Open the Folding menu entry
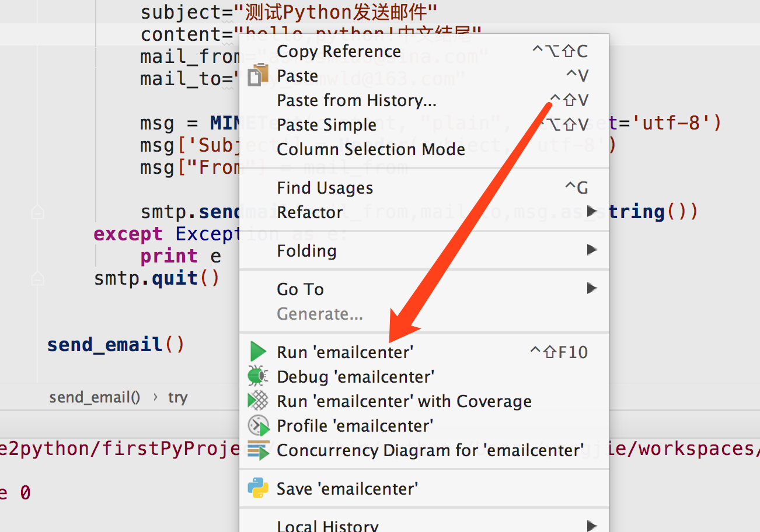760x532 pixels. tap(424, 251)
